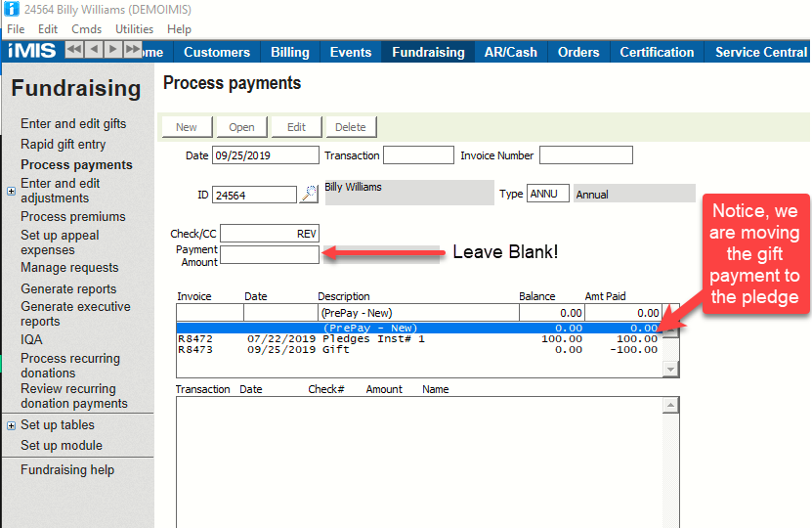Screen dimensions: 812x528
Task: Go to the Certification tab
Action: point(657,52)
